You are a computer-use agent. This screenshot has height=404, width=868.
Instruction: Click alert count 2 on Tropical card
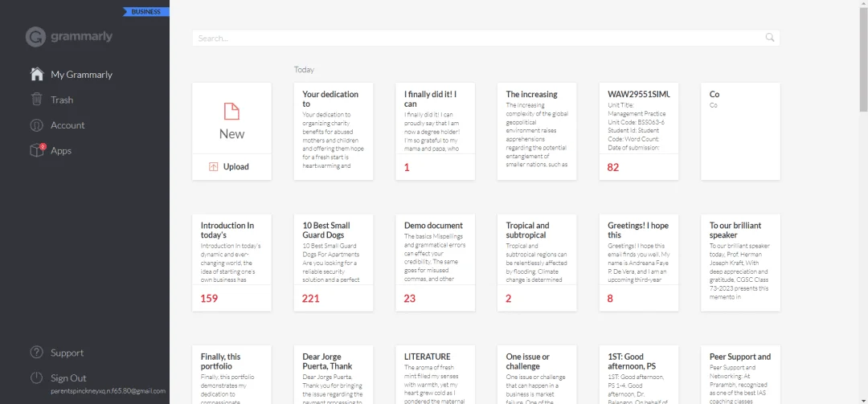coord(509,298)
